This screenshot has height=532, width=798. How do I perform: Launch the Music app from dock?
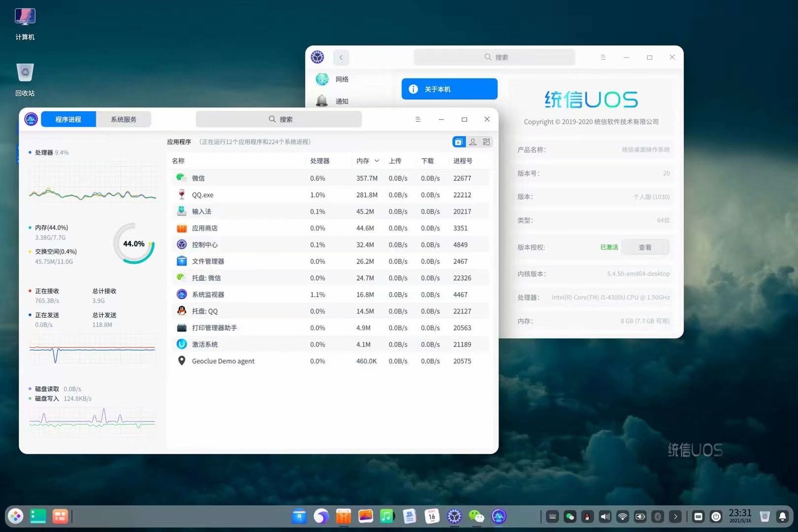click(387, 516)
